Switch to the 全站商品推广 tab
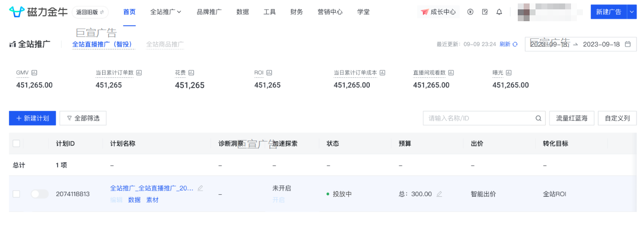644x243 pixels. pyautogui.click(x=165, y=44)
